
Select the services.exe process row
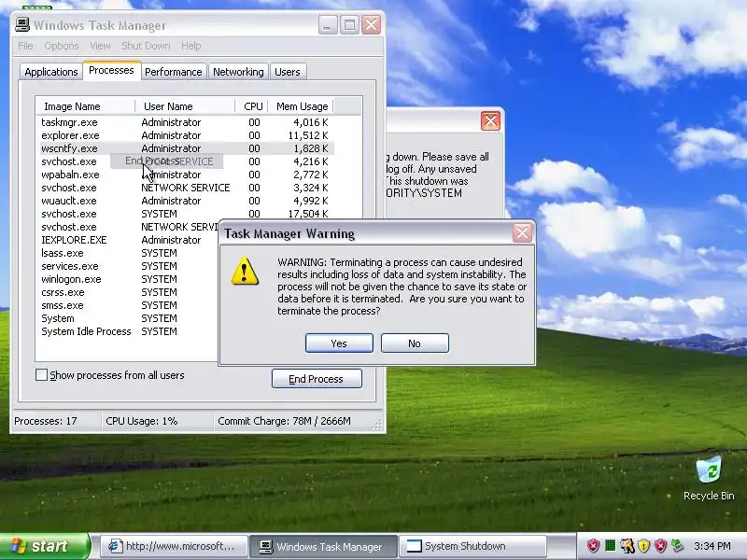pos(128,266)
